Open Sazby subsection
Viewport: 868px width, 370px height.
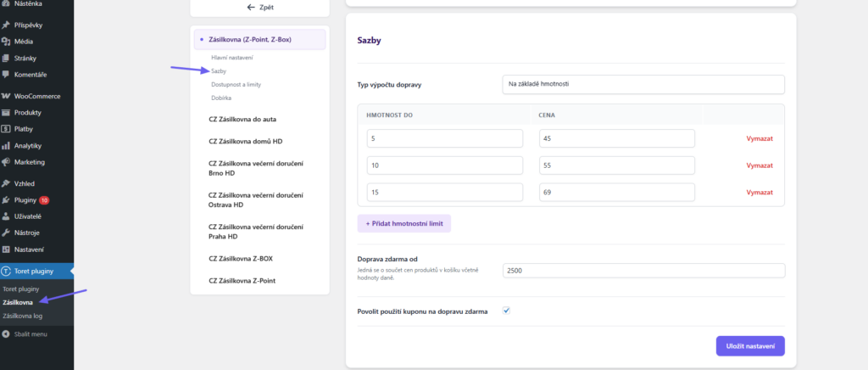click(x=219, y=71)
